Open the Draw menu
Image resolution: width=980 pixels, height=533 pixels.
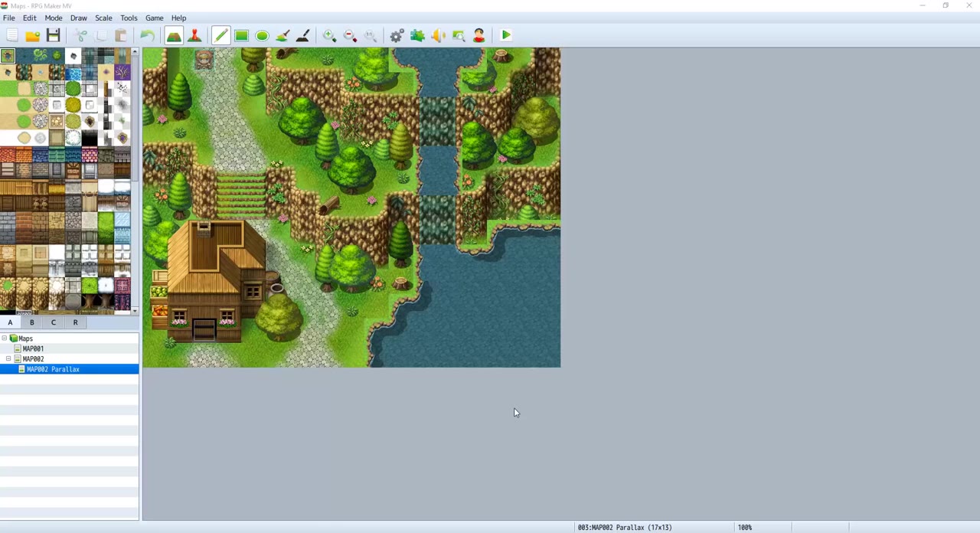pyautogui.click(x=79, y=18)
